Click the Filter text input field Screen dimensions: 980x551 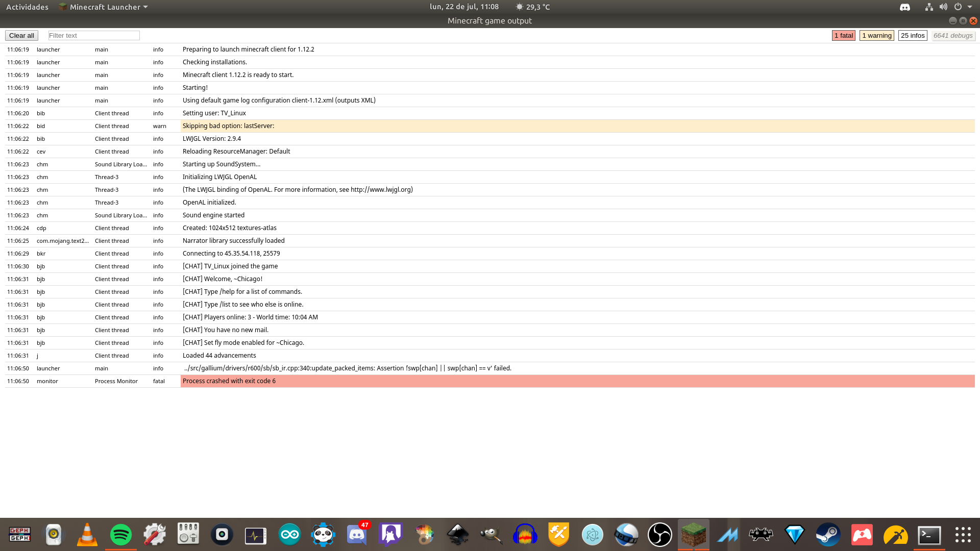coord(94,35)
